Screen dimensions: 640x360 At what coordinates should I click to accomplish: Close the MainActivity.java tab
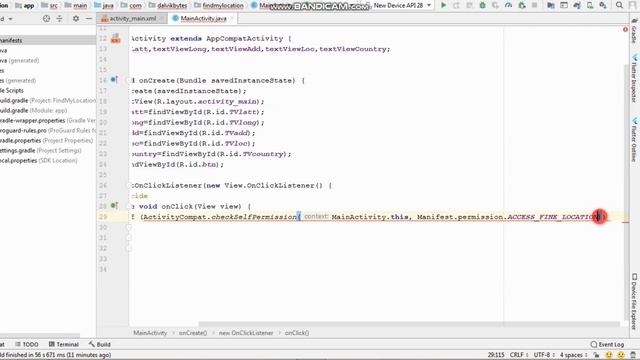(x=232, y=19)
